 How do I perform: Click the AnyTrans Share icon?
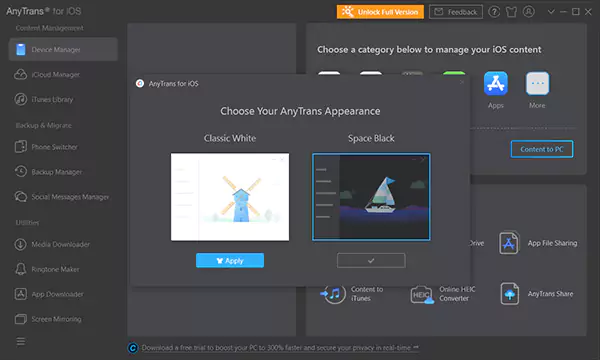(x=509, y=293)
